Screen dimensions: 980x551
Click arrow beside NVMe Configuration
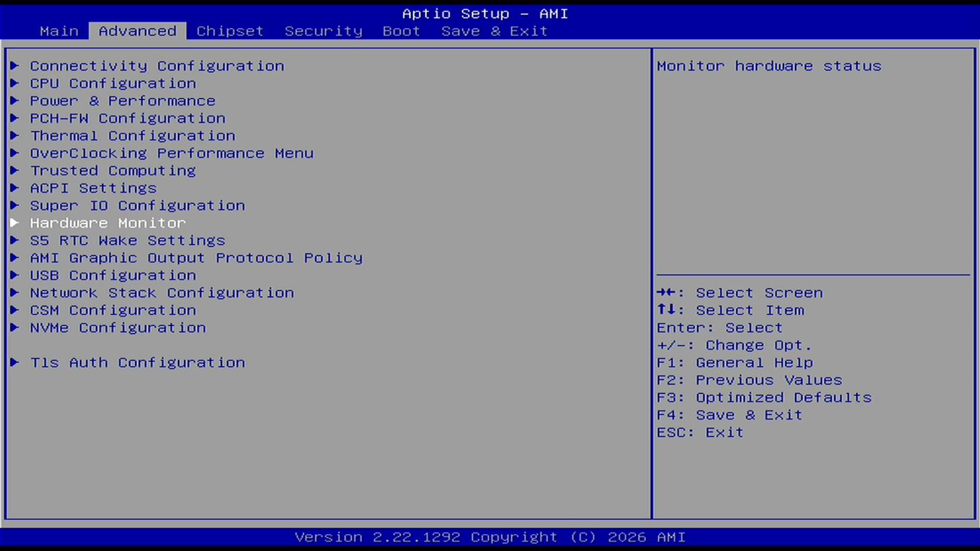pos(15,328)
